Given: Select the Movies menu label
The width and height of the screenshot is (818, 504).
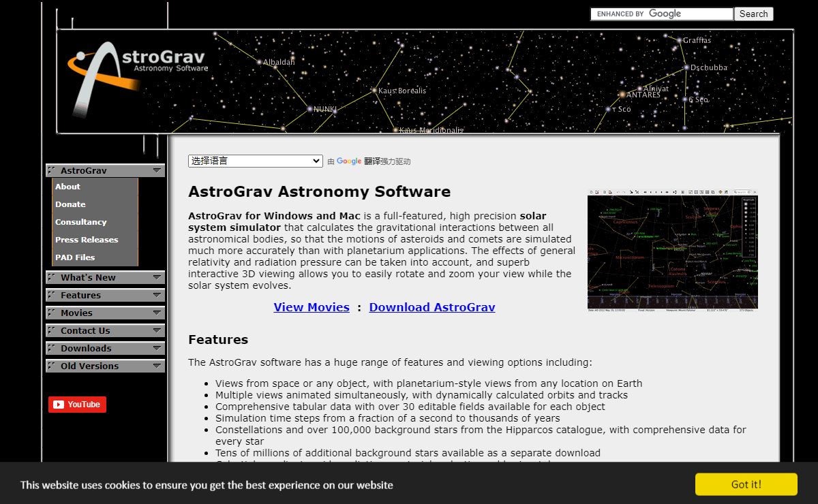Looking at the screenshot, I should coord(76,313).
